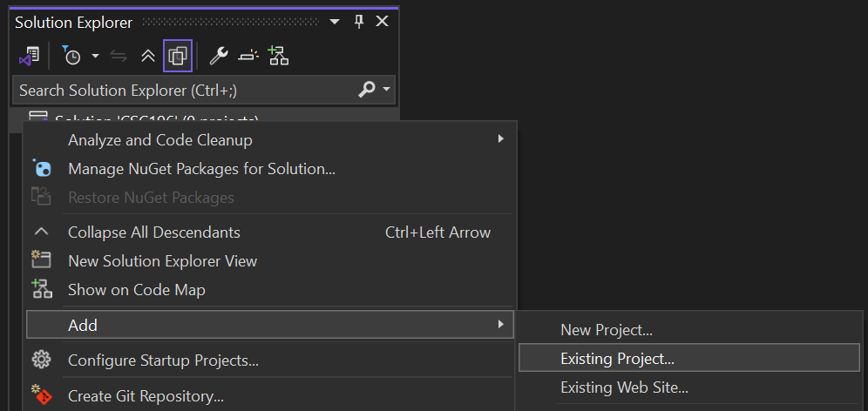Click the Search Solution Explorer field
Viewport: 868px width, 411px height.
tap(185, 91)
